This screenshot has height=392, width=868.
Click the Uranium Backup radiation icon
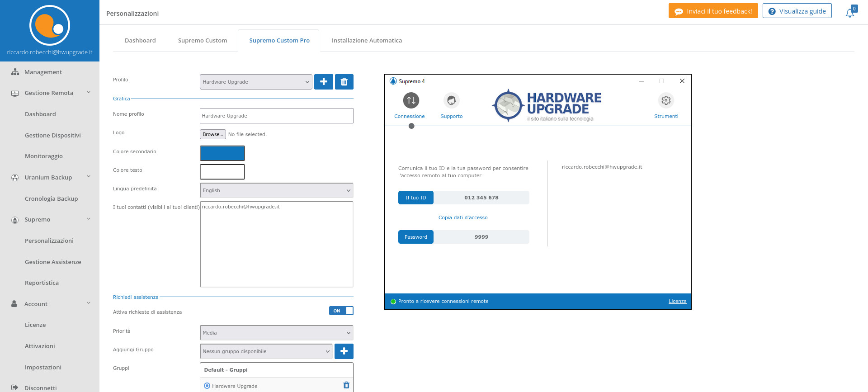tap(15, 178)
